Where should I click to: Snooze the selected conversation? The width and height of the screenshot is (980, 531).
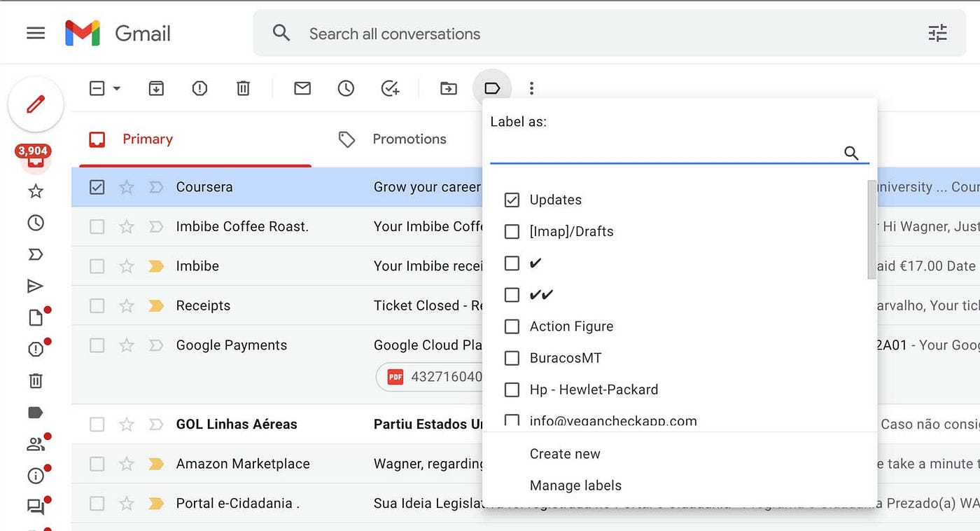click(x=346, y=88)
